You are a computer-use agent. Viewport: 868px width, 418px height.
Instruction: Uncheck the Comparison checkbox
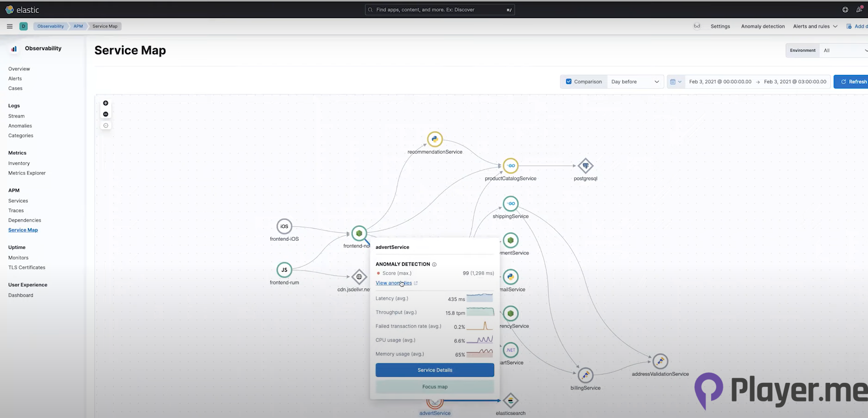[x=569, y=81]
